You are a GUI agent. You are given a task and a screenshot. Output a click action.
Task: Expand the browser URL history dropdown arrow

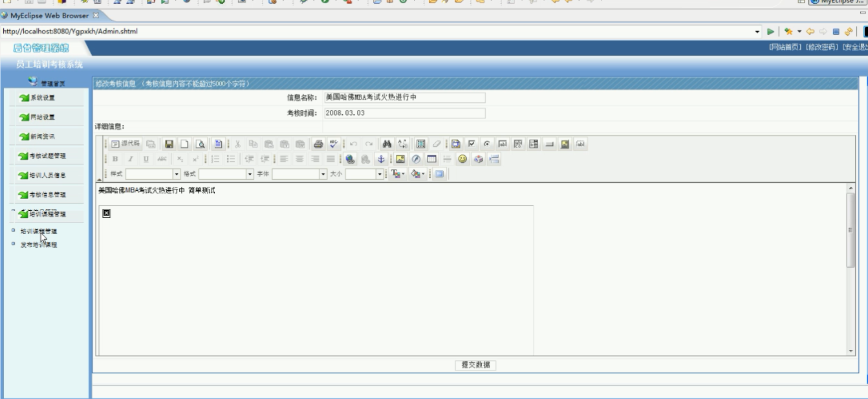coord(757,31)
